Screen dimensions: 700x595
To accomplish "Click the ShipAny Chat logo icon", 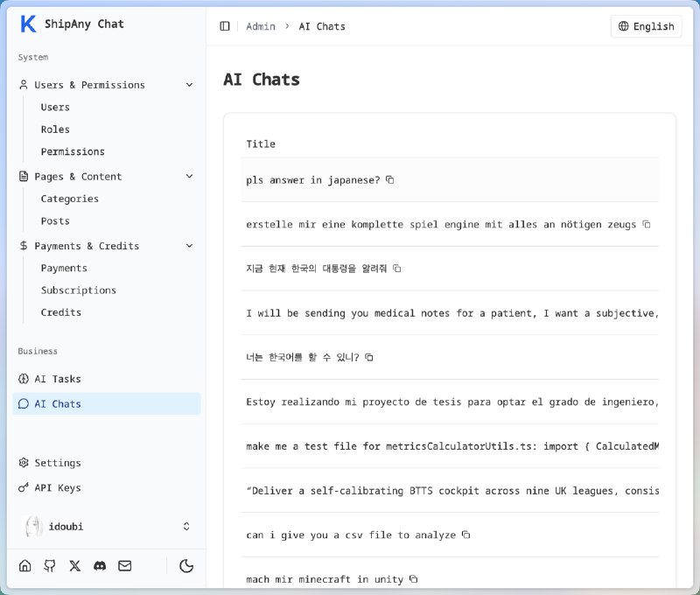I will [x=28, y=24].
